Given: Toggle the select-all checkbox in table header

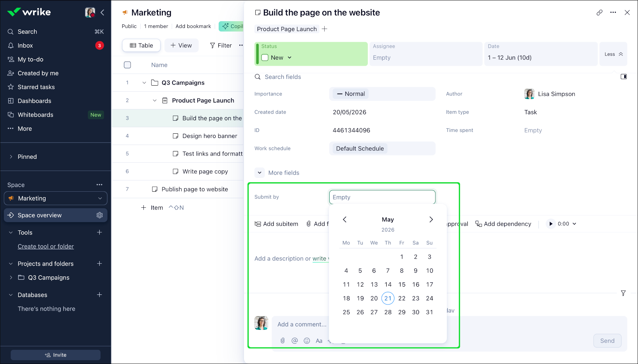Looking at the screenshot, I should pos(127,65).
